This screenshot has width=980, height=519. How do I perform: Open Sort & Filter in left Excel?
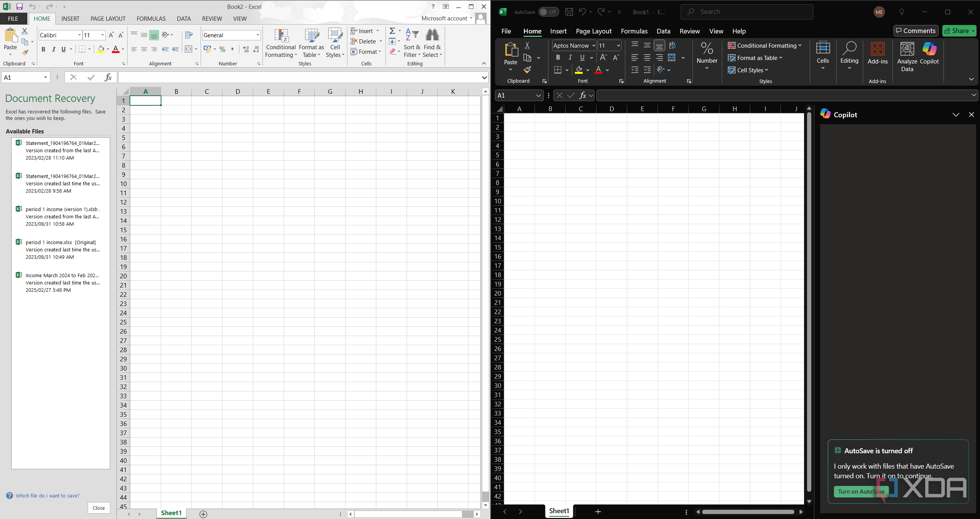coord(412,43)
